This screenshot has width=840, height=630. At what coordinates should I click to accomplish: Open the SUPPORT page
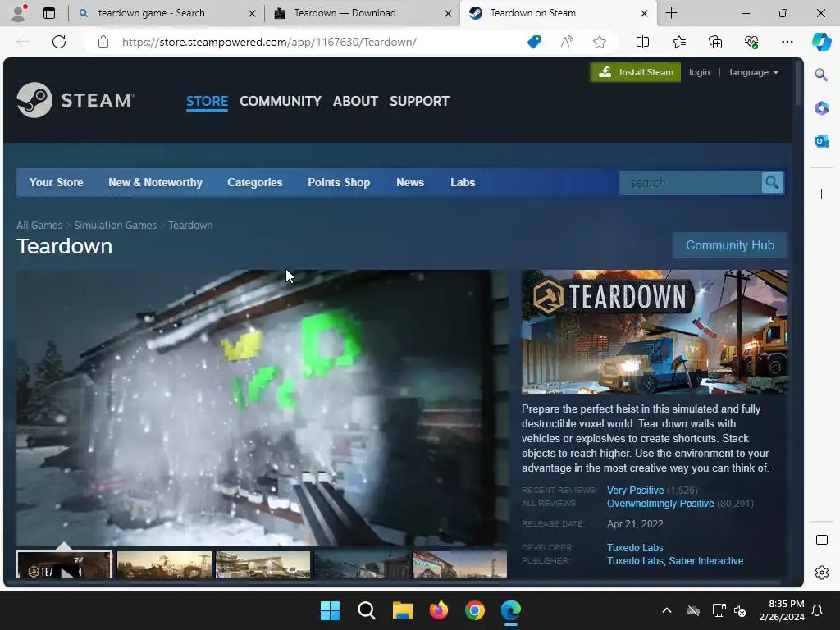click(419, 101)
